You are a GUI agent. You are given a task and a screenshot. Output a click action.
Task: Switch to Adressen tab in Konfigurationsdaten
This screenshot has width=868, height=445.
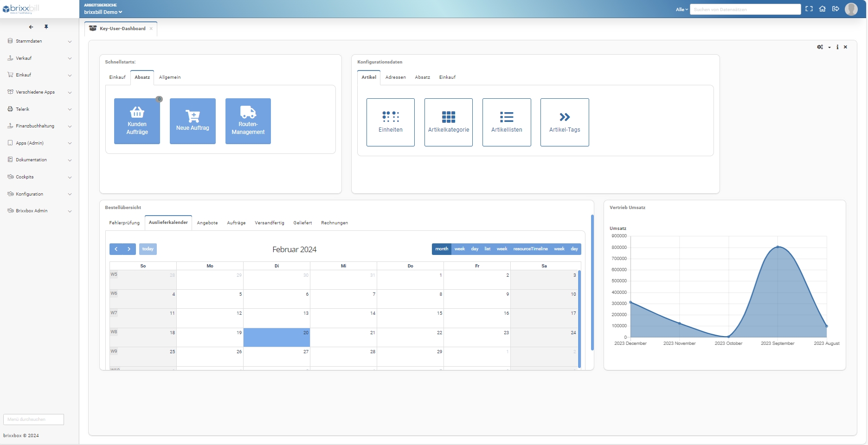[x=396, y=77]
